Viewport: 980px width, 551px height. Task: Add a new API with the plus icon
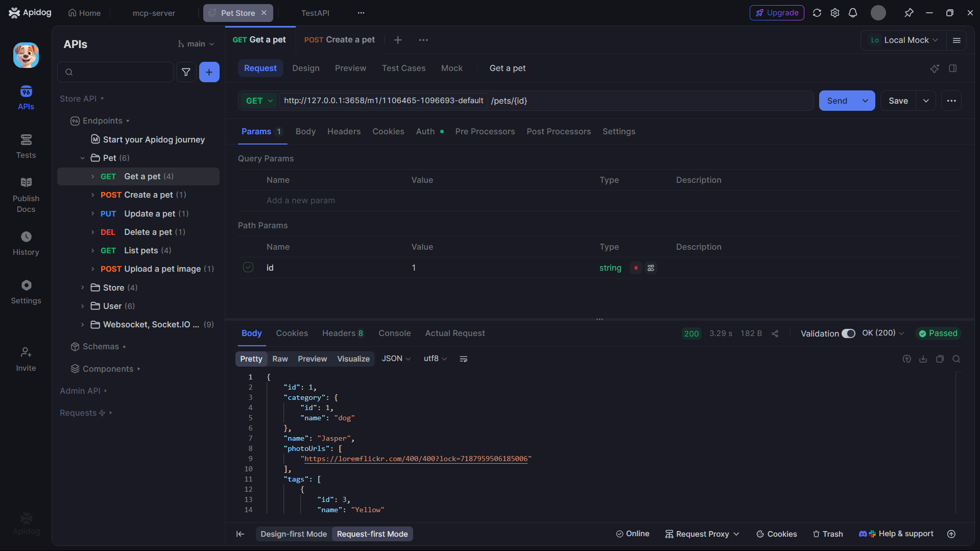(209, 72)
